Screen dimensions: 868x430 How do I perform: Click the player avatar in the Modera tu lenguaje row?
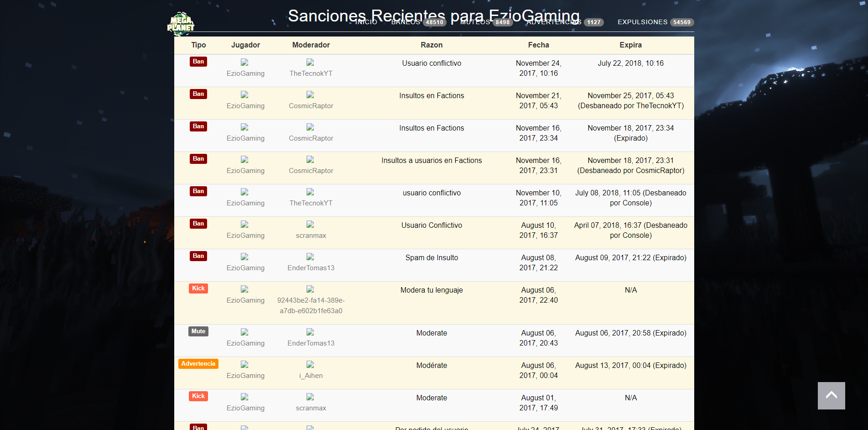point(244,289)
